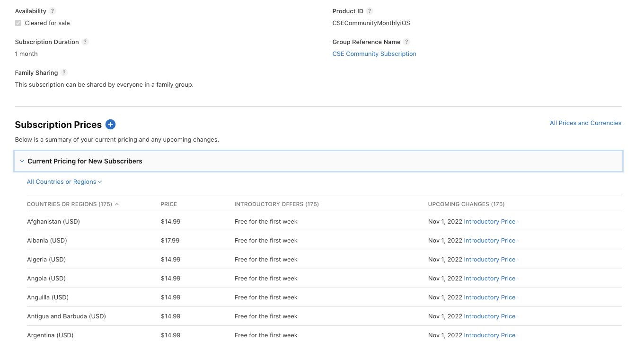This screenshot has width=644, height=343.
Task: Open the help tooltip next to Availability
Action: 52,11
